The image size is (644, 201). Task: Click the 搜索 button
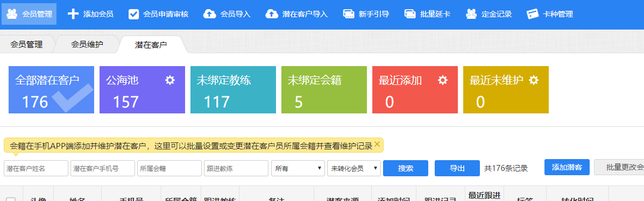click(x=406, y=168)
